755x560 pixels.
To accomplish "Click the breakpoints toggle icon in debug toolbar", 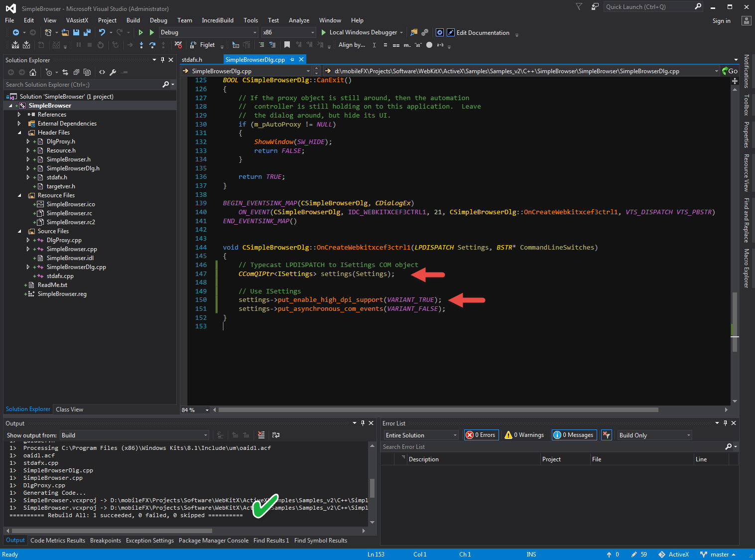I will click(178, 45).
